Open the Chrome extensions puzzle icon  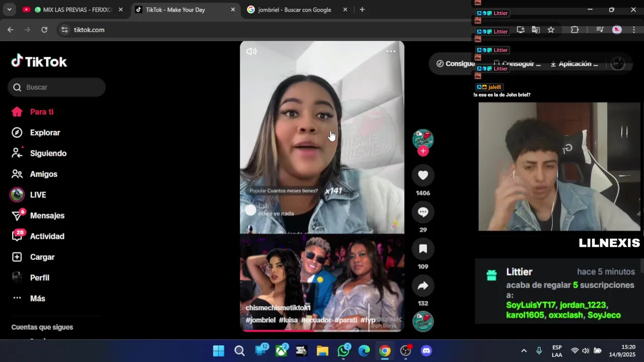pyautogui.click(x=575, y=30)
